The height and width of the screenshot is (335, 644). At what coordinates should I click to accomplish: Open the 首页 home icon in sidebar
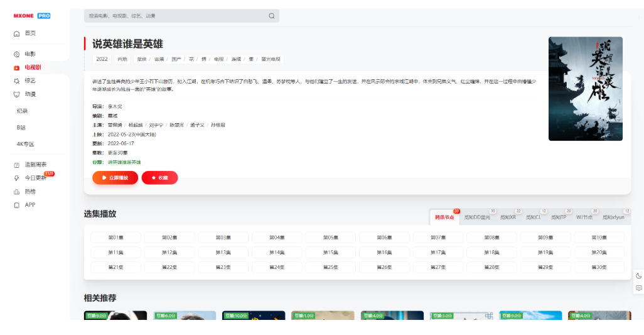[17, 33]
